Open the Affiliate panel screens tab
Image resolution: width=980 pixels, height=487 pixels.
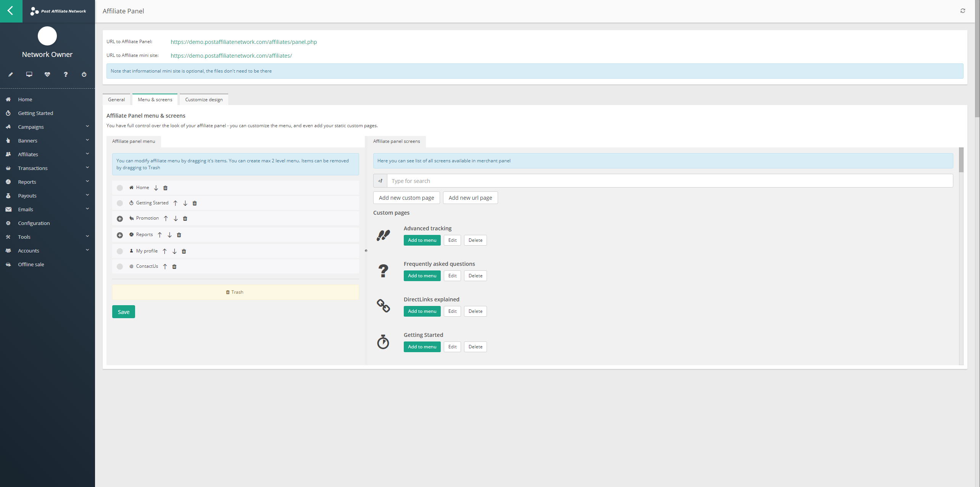pyautogui.click(x=396, y=141)
